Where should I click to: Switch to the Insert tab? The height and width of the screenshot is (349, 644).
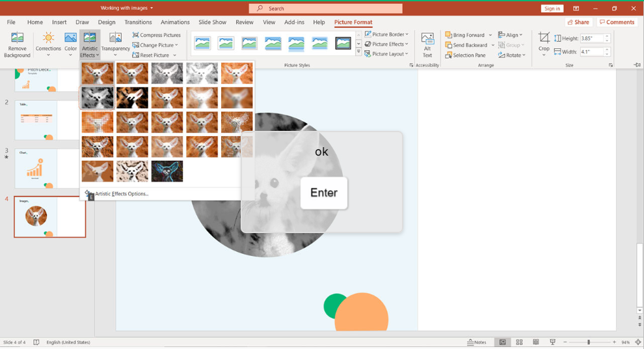[x=59, y=22]
